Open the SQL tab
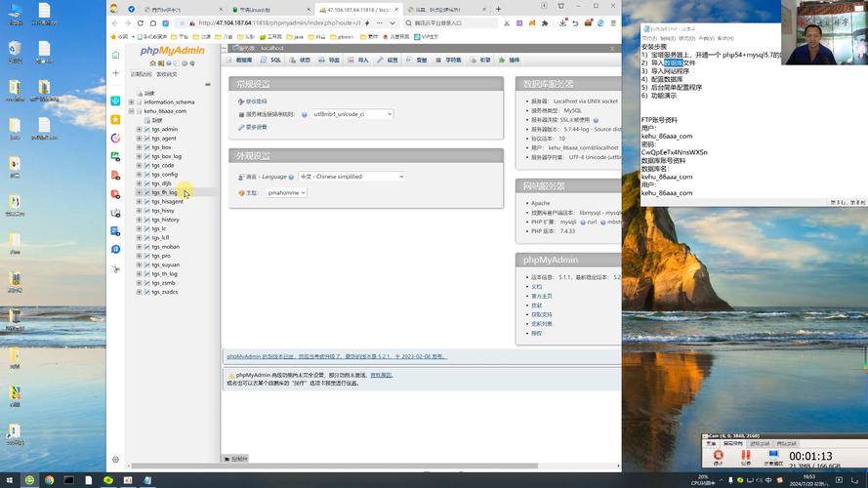 pyautogui.click(x=270, y=60)
